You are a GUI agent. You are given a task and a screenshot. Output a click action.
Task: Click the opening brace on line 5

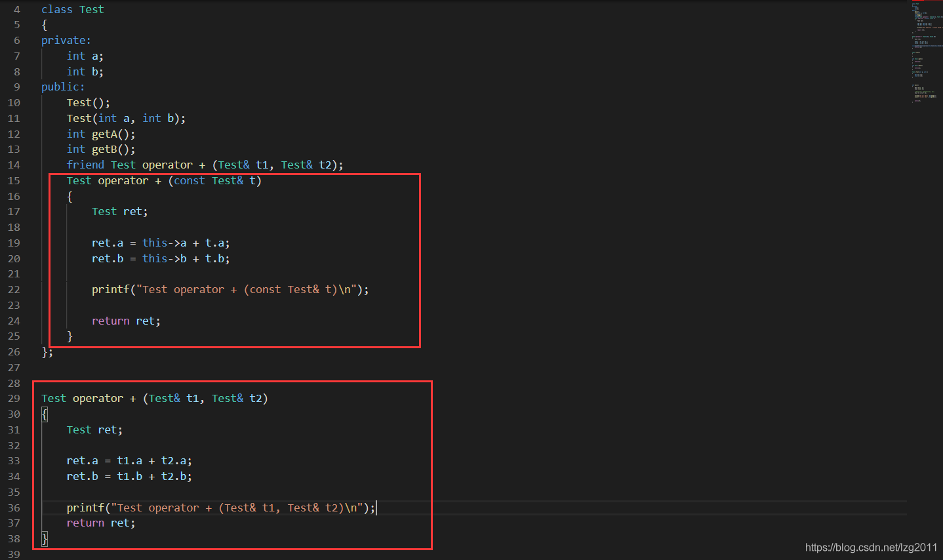tap(45, 25)
